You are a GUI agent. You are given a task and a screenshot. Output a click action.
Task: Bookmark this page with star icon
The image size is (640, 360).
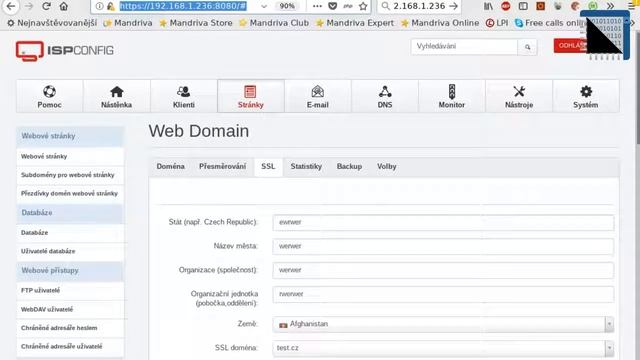pyautogui.click(x=363, y=6)
